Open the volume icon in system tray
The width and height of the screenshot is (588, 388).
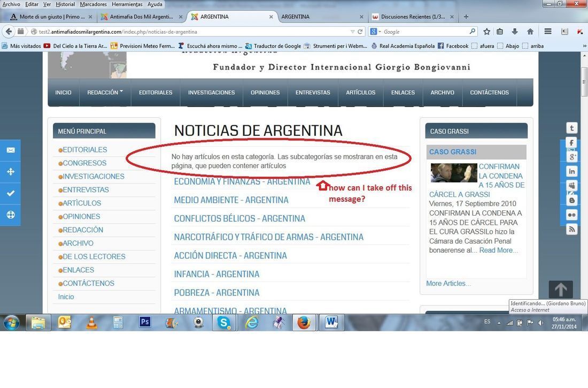[540, 323]
